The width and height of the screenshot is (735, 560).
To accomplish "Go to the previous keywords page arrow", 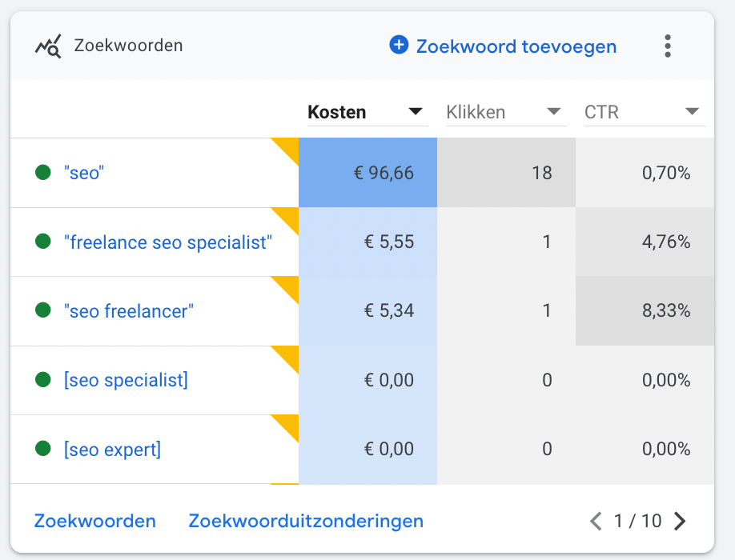I will point(596,521).
